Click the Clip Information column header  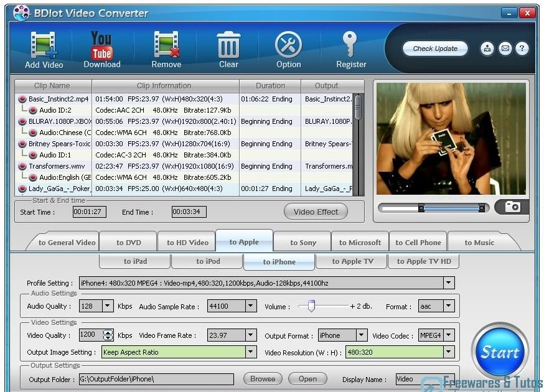[x=165, y=86]
